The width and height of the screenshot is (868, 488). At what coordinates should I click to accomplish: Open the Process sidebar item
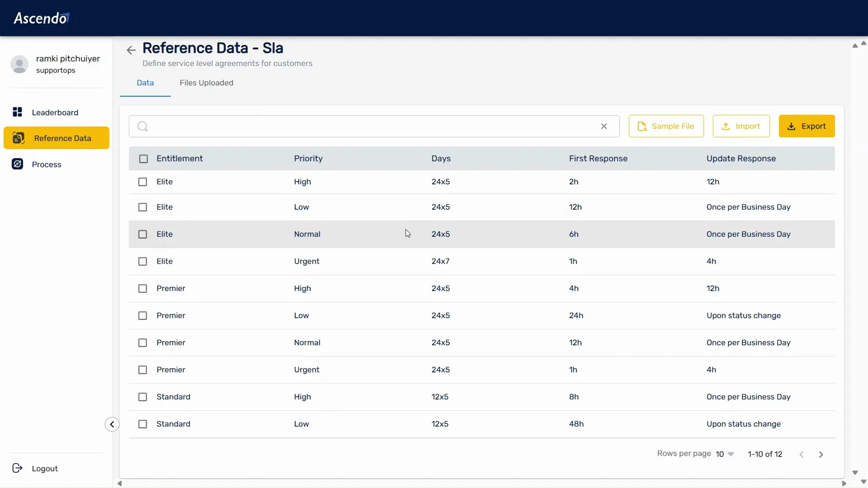point(46,164)
